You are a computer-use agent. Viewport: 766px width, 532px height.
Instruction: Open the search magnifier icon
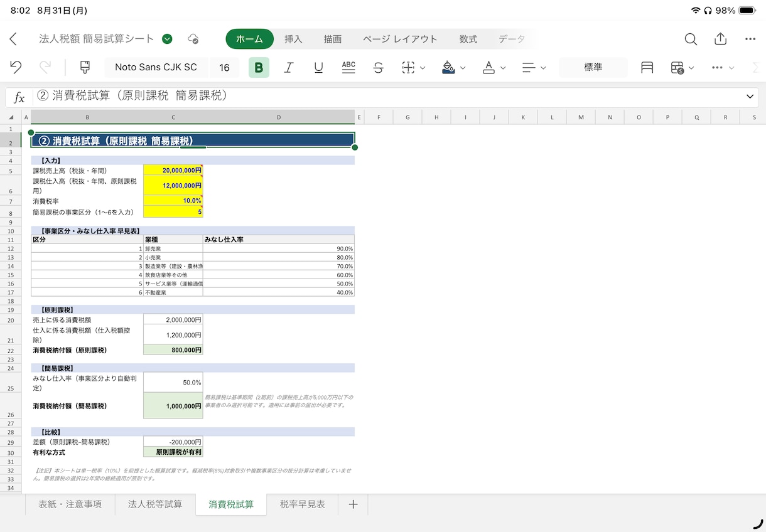[691, 39]
